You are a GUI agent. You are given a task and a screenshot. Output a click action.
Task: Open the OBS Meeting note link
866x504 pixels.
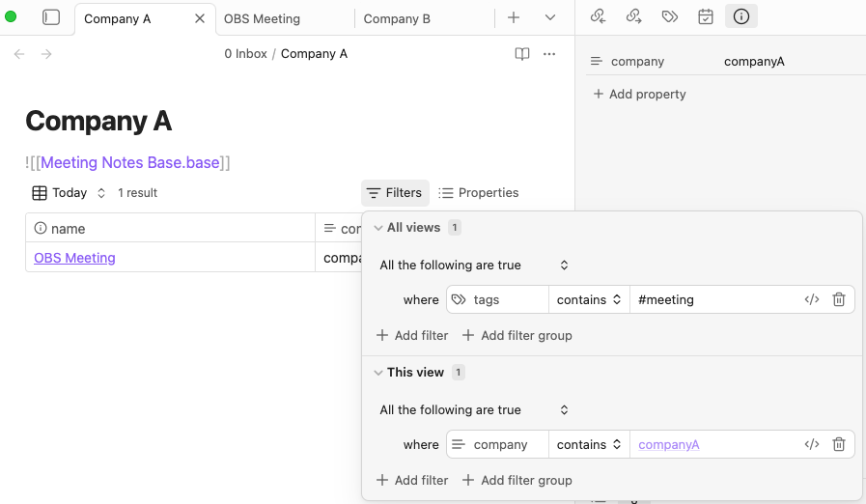pyautogui.click(x=74, y=258)
